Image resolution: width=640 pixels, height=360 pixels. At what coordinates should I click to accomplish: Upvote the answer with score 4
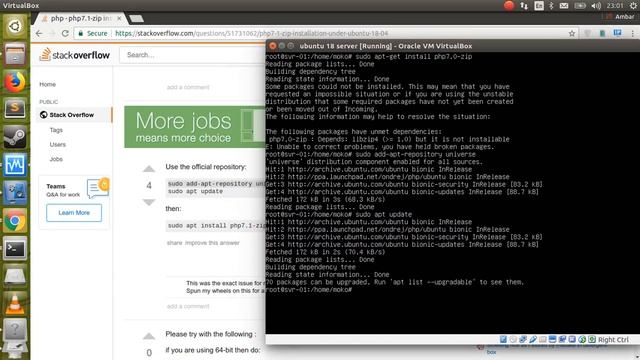[x=149, y=169]
